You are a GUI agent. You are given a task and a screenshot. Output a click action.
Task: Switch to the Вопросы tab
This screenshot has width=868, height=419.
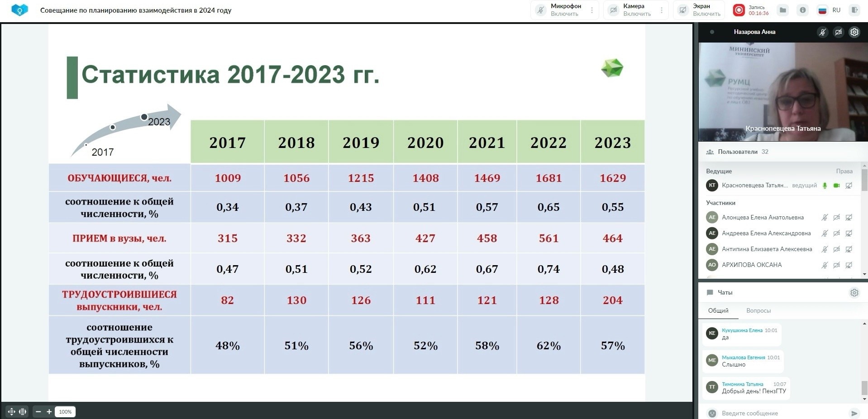(x=758, y=311)
